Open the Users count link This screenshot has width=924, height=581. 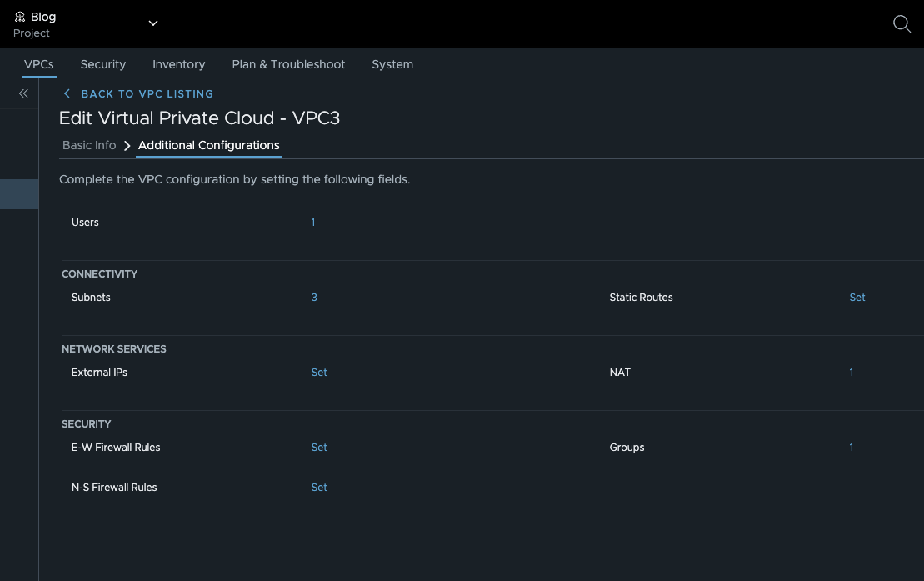click(x=313, y=223)
